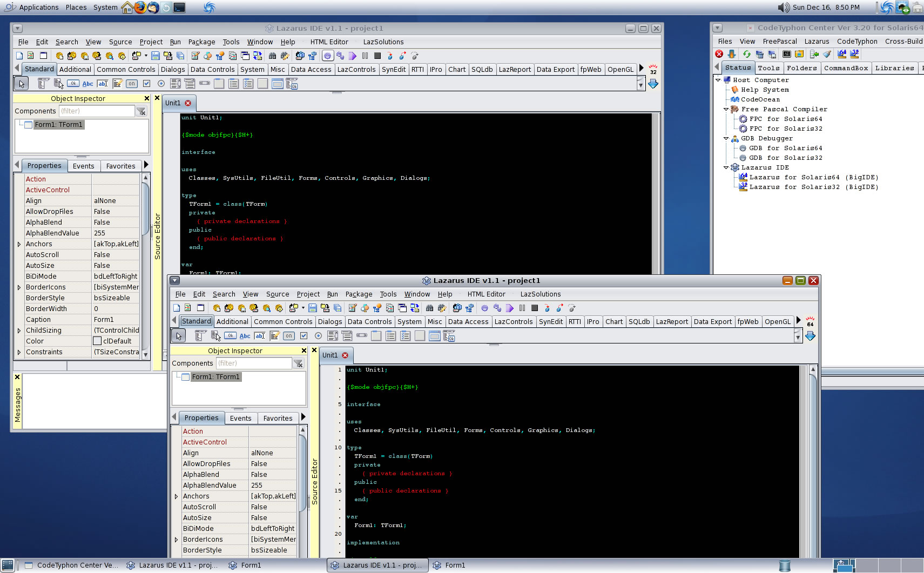Collapse Free Pascal Compiler node in CodeTyphon

click(726, 109)
